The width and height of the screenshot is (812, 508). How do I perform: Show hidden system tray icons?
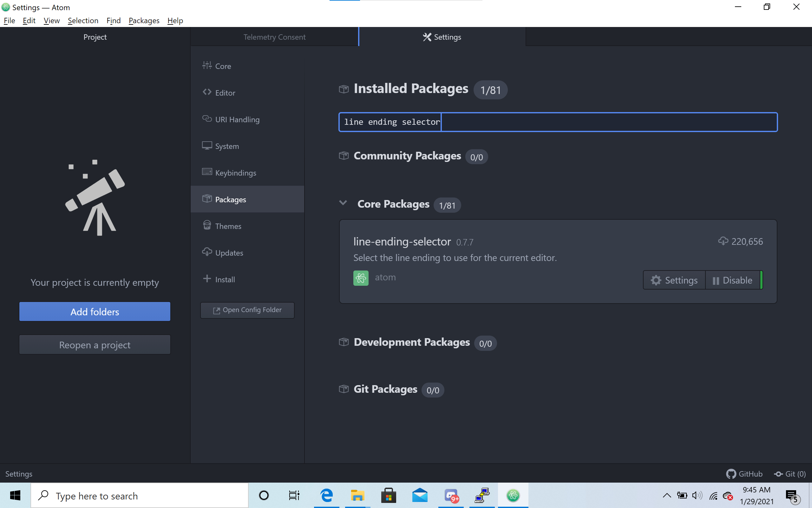coord(667,495)
